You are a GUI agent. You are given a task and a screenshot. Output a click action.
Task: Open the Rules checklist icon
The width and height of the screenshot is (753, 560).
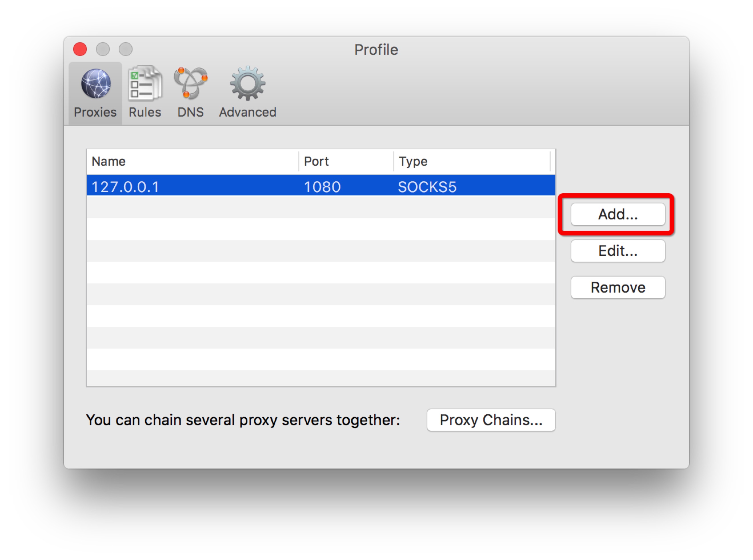click(x=145, y=83)
